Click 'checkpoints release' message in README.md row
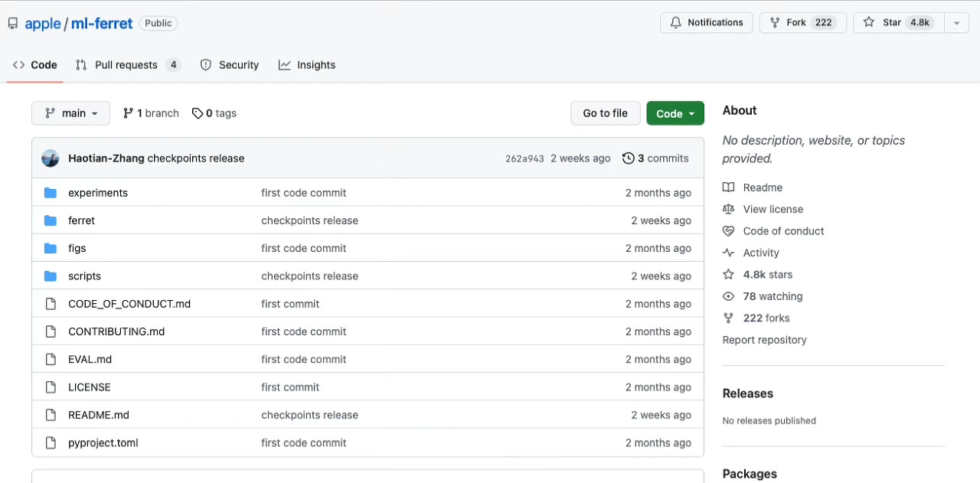980x483 pixels. point(309,415)
